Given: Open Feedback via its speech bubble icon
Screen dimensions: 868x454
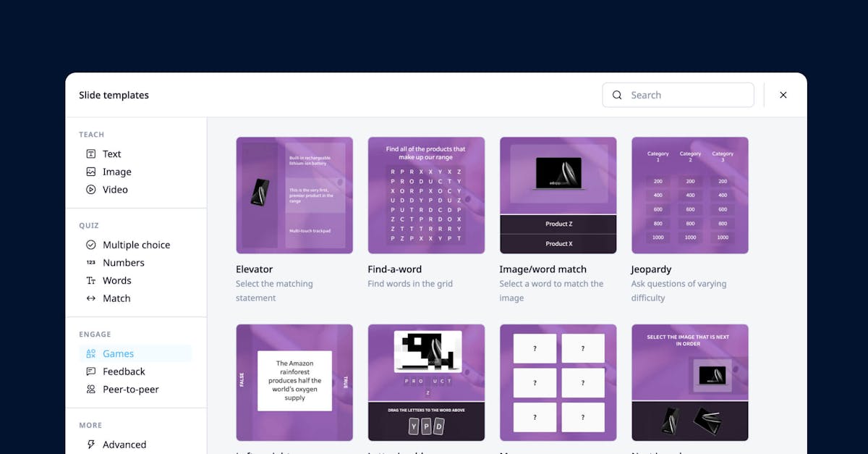Looking at the screenshot, I should tap(91, 371).
